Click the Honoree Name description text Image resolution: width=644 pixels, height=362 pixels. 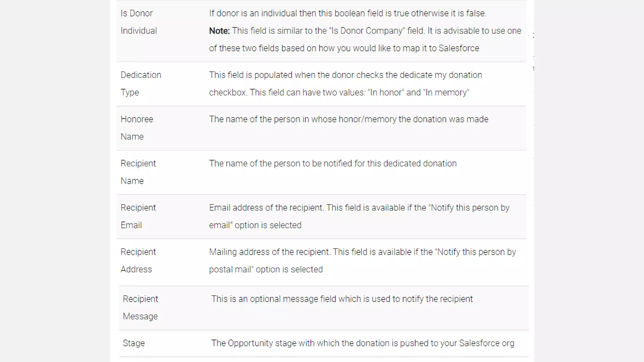click(x=348, y=119)
